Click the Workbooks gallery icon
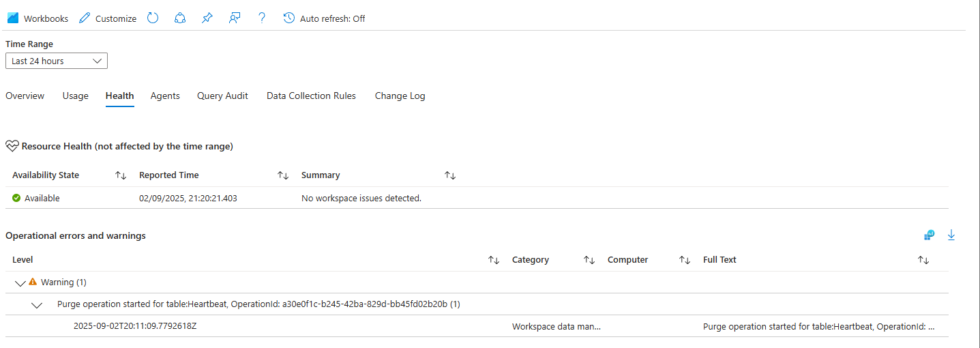Image resolution: width=980 pixels, height=348 pixels. tap(13, 18)
